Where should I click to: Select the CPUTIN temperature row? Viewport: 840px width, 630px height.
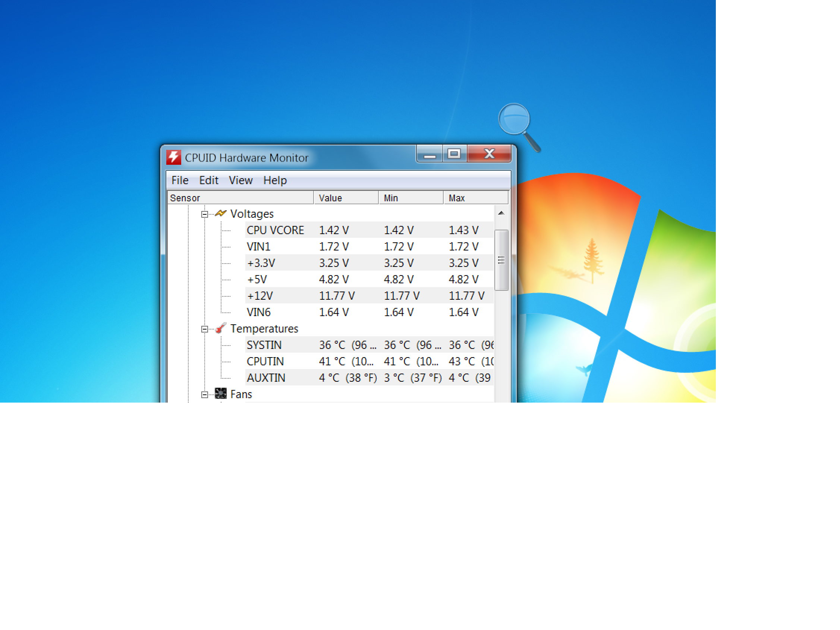click(x=369, y=361)
